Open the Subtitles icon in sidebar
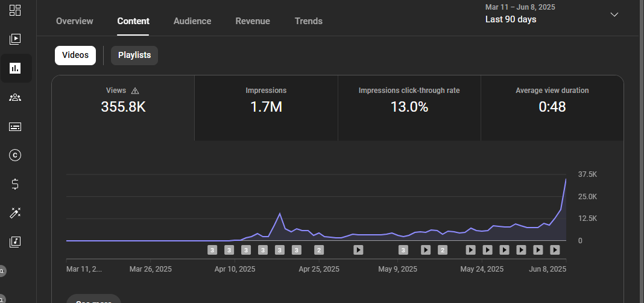The height and width of the screenshot is (303, 644). (16, 127)
